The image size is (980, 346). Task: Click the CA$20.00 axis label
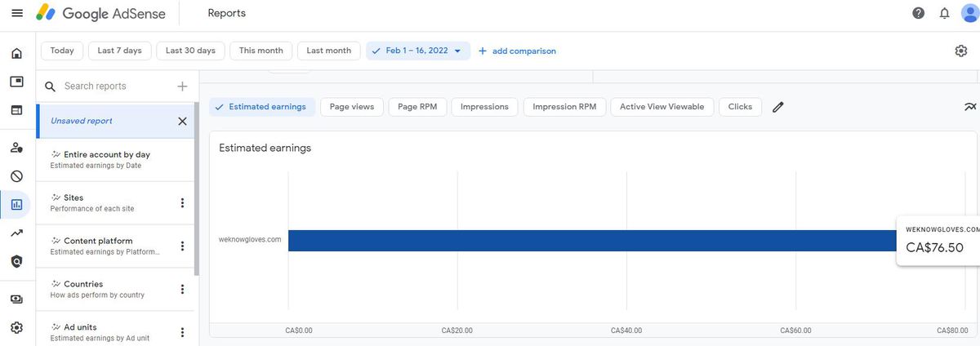click(457, 330)
